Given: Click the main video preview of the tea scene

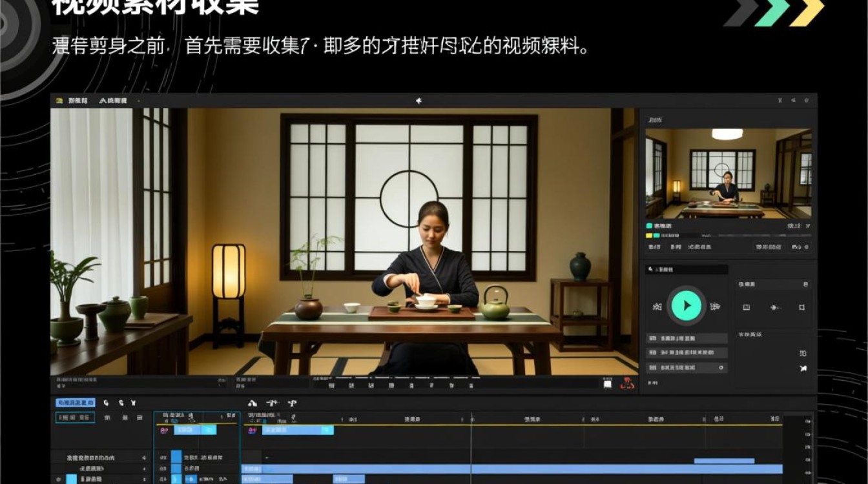Looking at the screenshot, I should pyautogui.click(x=344, y=241).
